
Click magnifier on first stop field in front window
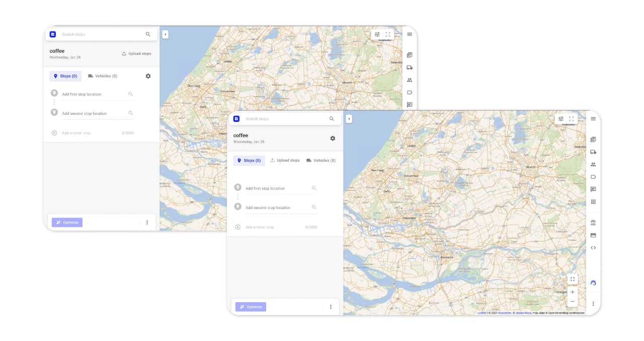(x=314, y=188)
